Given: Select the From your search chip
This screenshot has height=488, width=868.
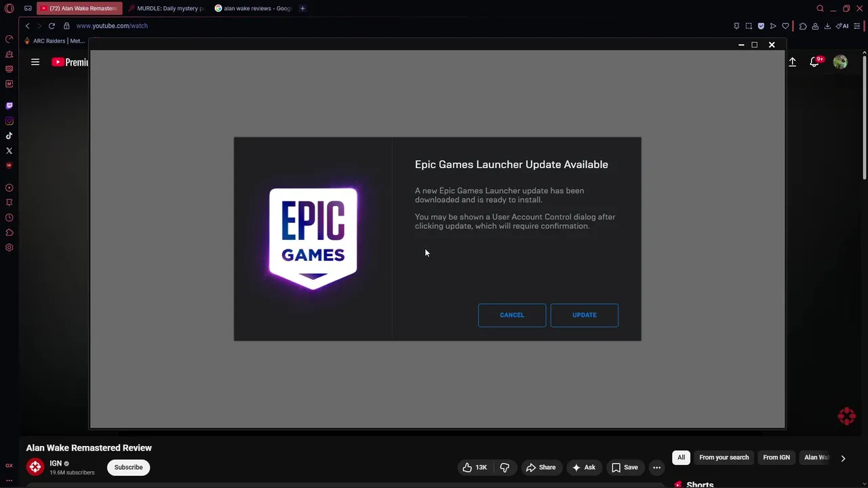Looking at the screenshot, I should click(724, 457).
